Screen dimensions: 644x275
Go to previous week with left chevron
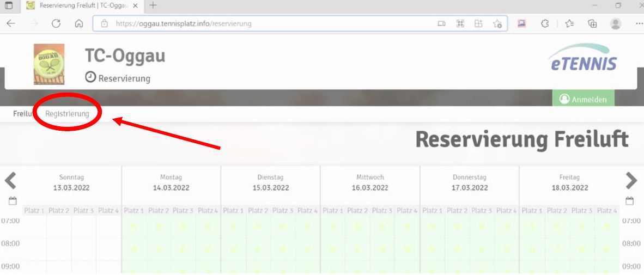coord(10,181)
